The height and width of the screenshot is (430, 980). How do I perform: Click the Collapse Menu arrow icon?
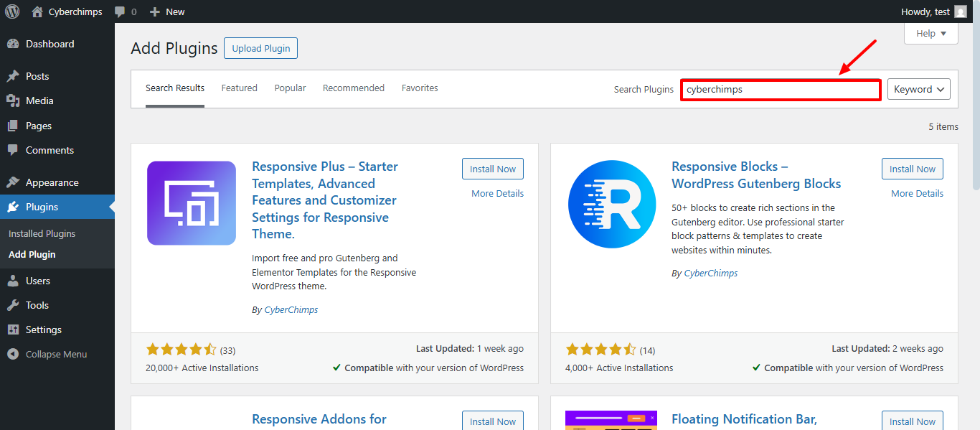(13, 354)
